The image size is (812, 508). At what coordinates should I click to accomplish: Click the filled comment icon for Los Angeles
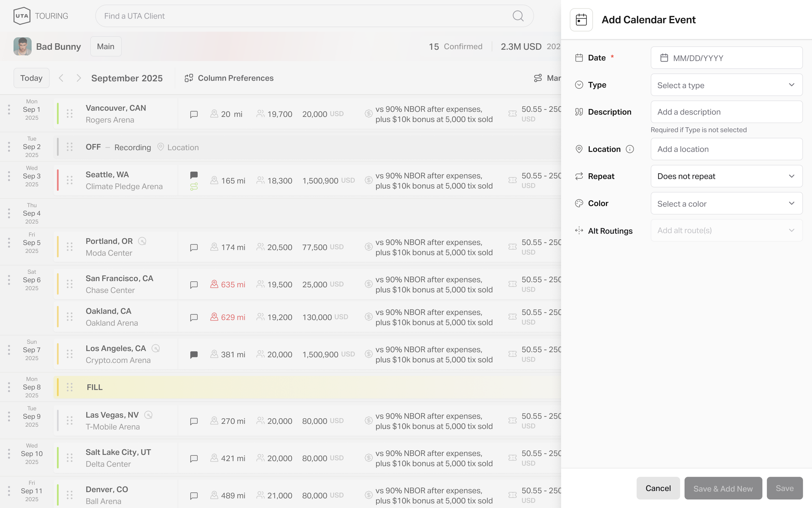(x=194, y=355)
